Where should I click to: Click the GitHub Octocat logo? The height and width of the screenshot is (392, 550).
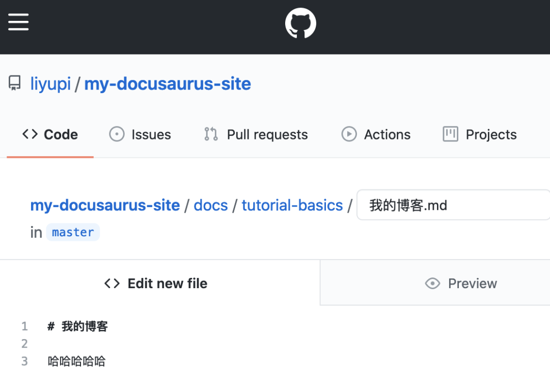pos(300,23)
